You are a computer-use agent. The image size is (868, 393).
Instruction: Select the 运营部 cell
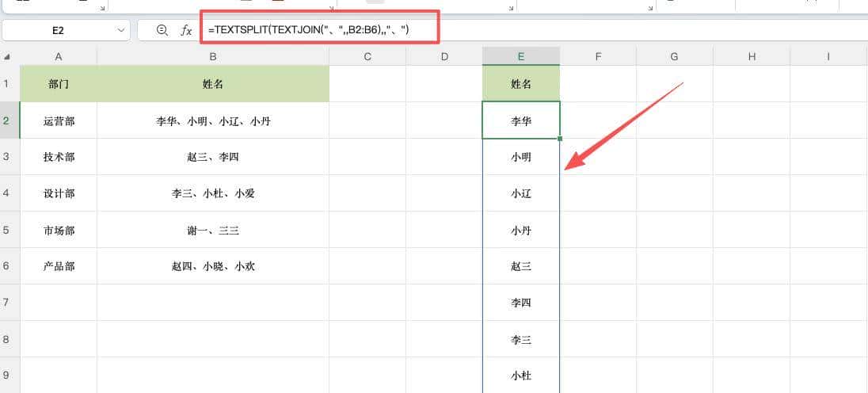(58, 120)
